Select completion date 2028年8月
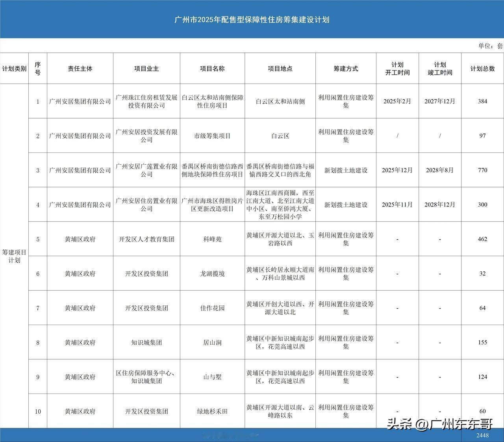 point(440,170)
